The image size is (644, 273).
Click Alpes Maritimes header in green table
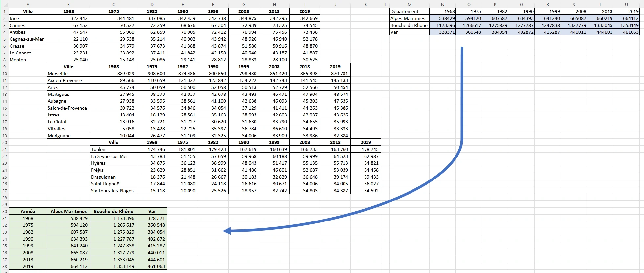pyautogui.click(x=68, y=211)
